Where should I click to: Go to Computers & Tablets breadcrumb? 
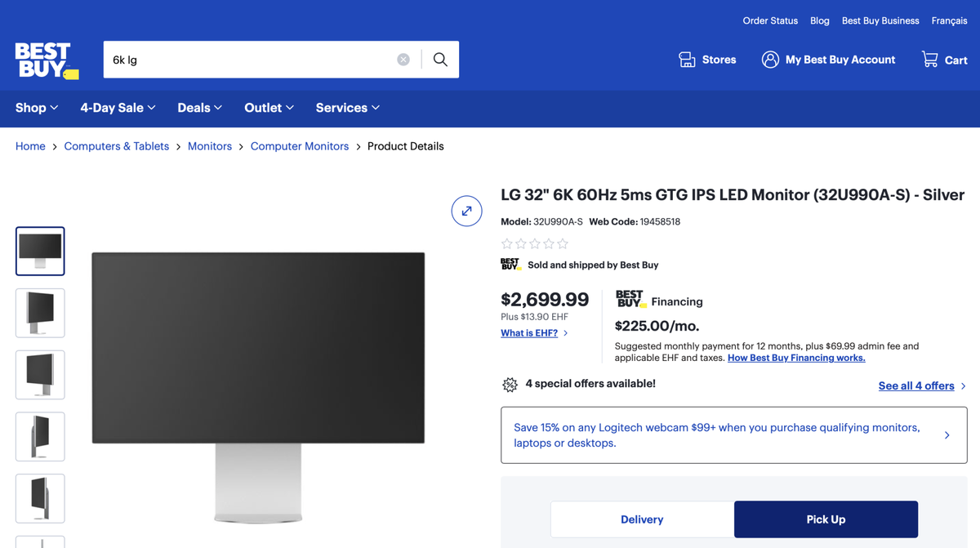[x=117, y=146]
